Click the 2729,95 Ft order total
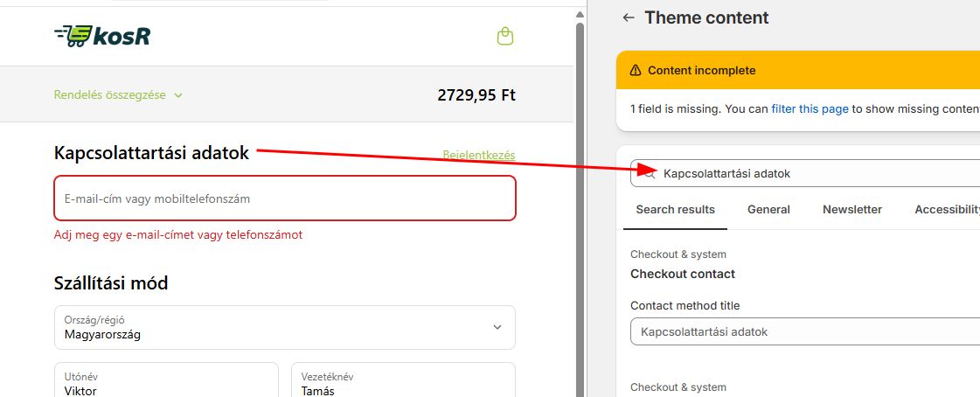 [476, 95]
